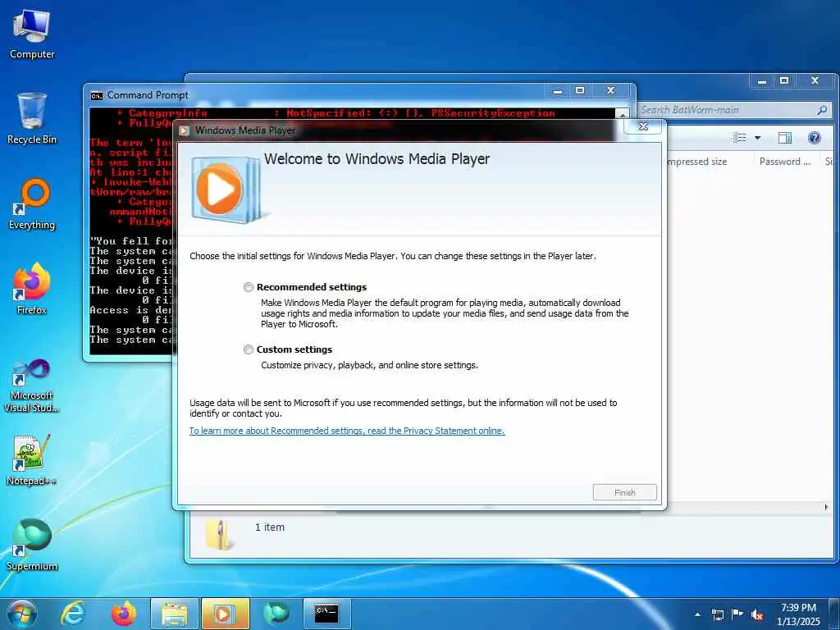Click the Media Player title bar icon
This screenshot has height=630, width=840.
pyautogui.click(x=185, y=130)
